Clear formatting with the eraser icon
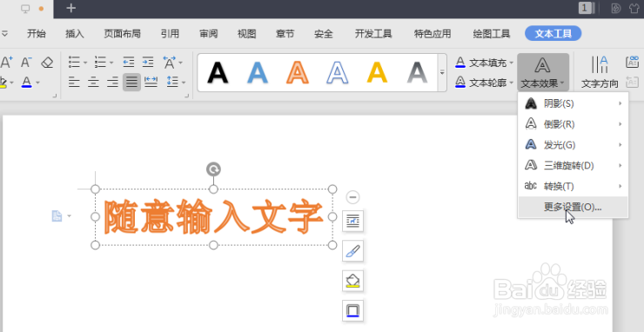The height and width of the screenshot is (332, 644). 47,63
